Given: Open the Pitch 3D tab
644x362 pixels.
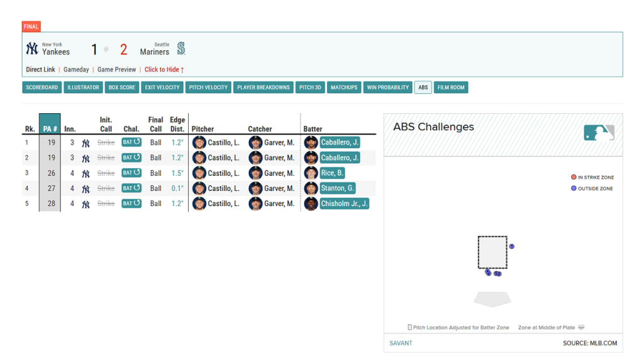Looking at the screenshot, I should [x=311, y=87].
